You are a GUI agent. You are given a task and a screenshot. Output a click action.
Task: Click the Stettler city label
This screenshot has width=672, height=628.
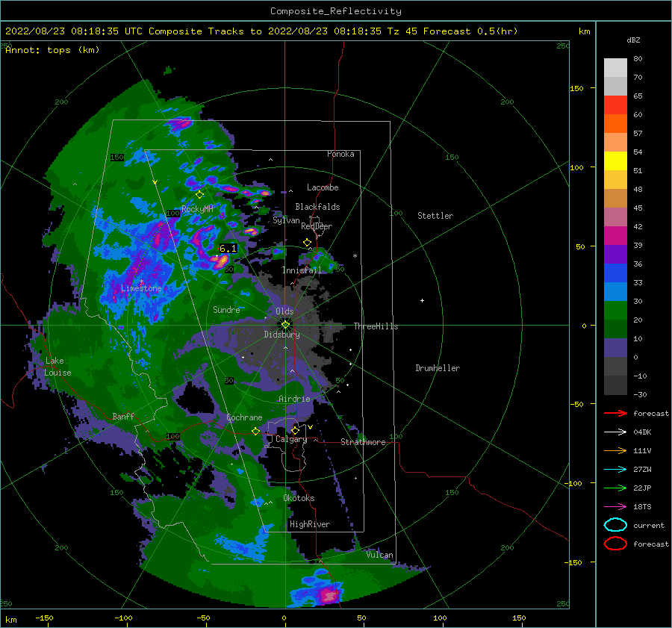(x=435, y=216)
